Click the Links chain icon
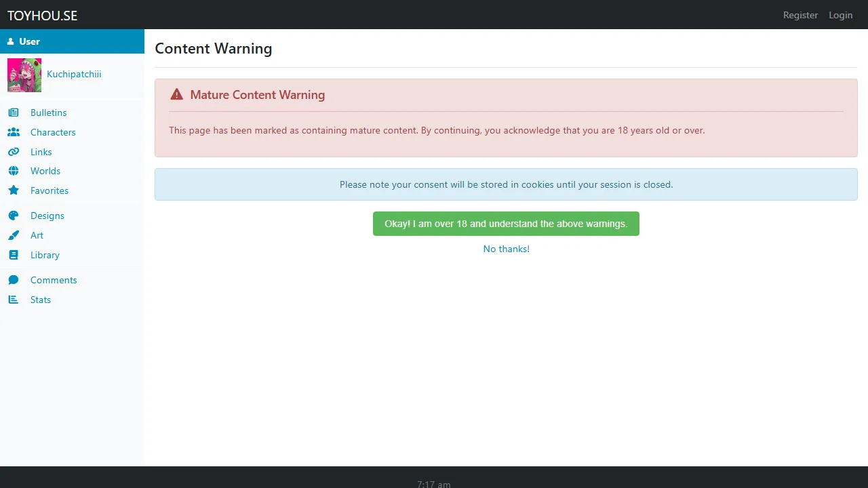 [14, 152]
